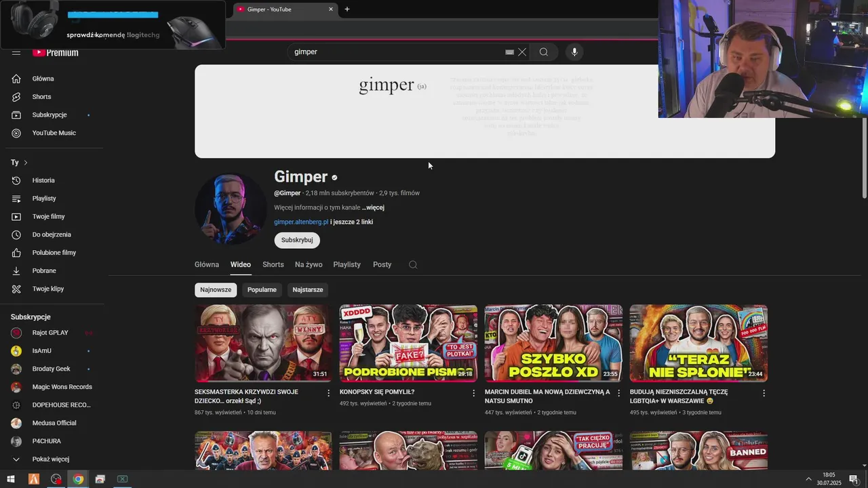Open the gimper.altenberg.pl link

tap(301, 222)
